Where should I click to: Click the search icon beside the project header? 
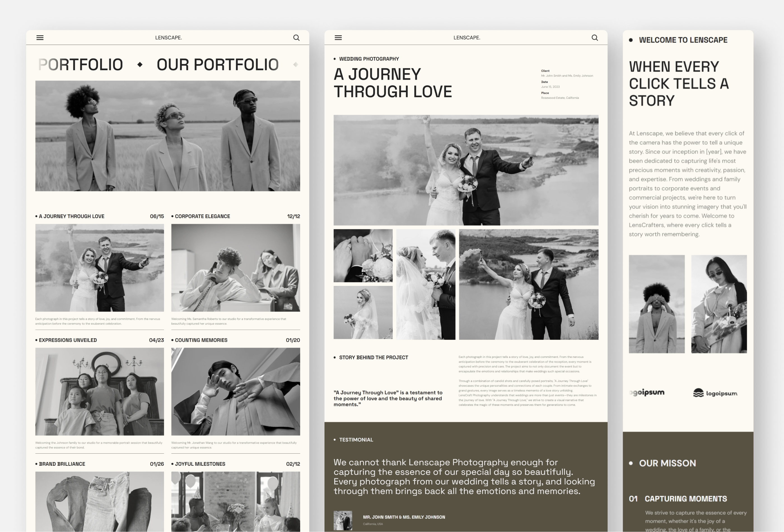pyautogui.click(x=595, y=38)
